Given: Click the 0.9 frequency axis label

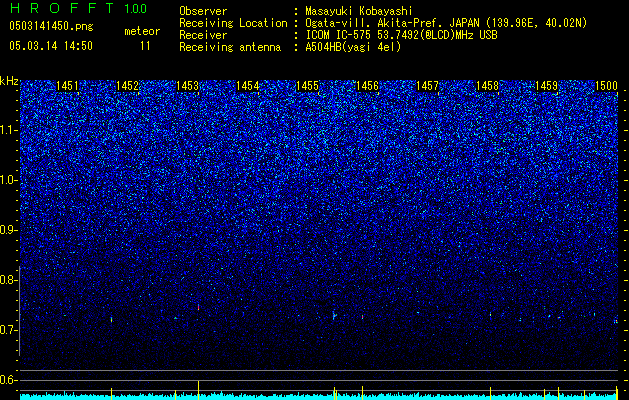Looking at the screenshot, I should [x=8, y=230].
